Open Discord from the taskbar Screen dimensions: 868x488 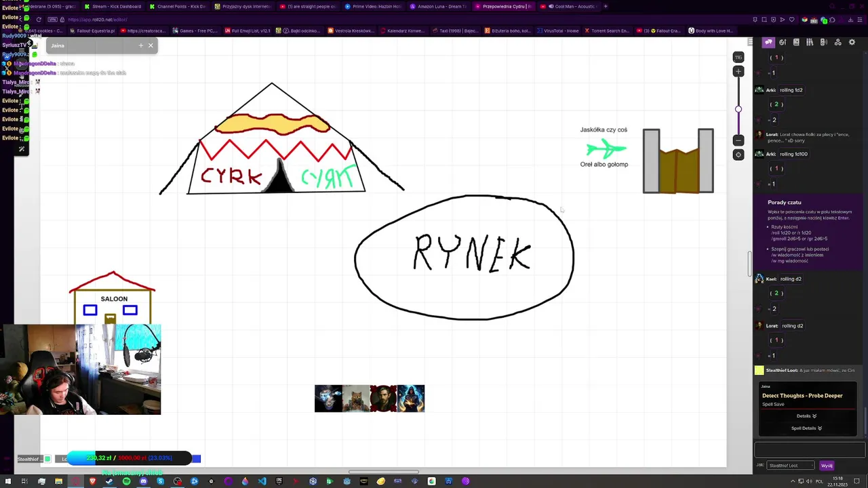[143, 481]
